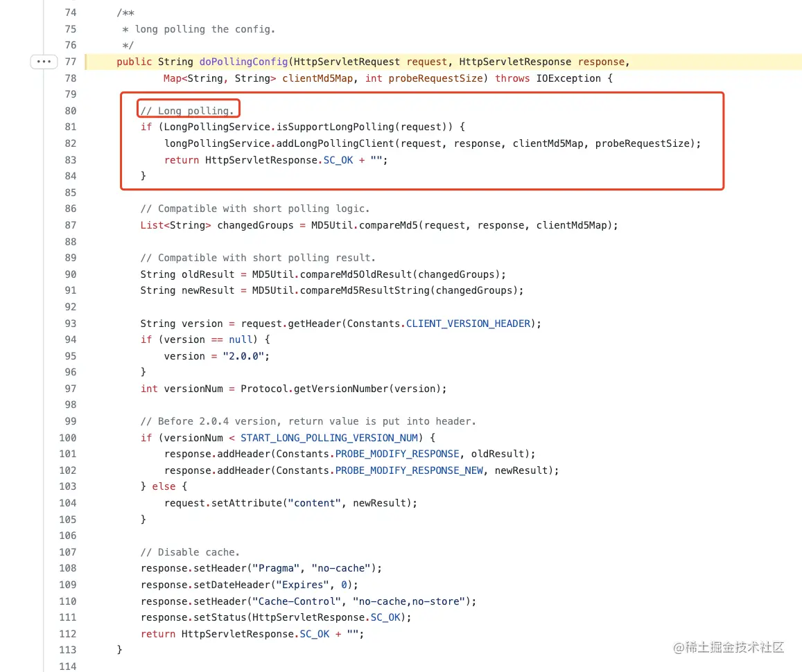Click the "Pragma" string literal

pyautogui.click(x=276, y=568)
